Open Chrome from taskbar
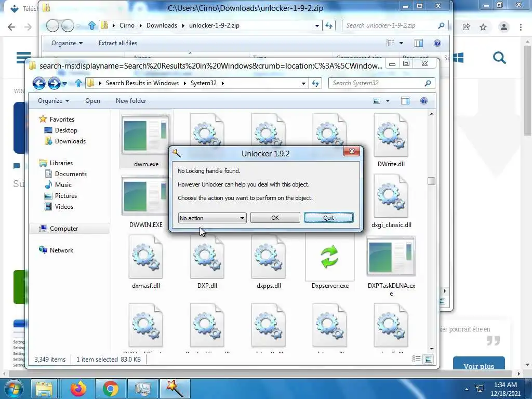The width and height of the screenshot is (532, 399). (110, 389)
